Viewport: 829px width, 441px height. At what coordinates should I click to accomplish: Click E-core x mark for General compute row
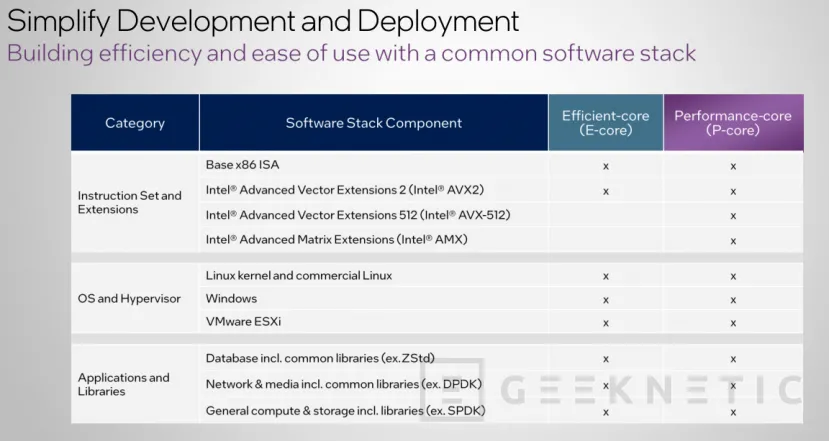(x=606, y=412)
